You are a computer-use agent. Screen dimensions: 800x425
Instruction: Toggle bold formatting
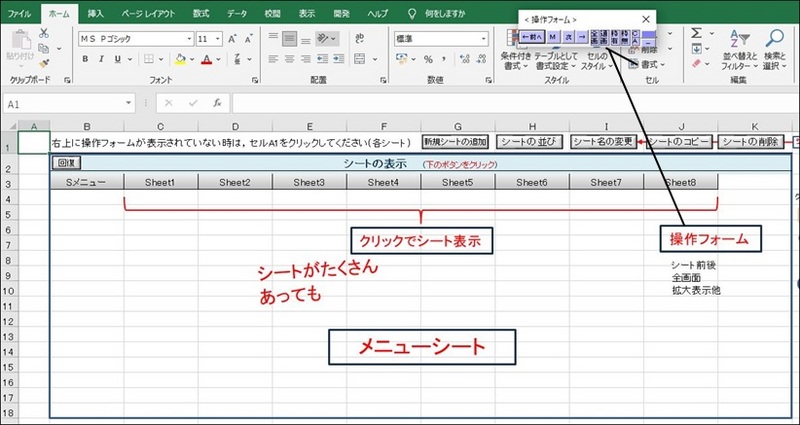(86, 60)
